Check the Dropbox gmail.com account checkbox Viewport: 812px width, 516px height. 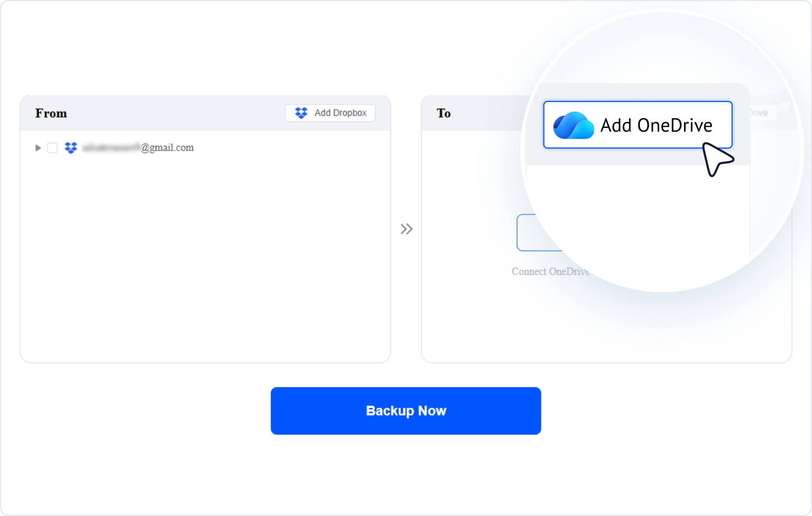52,148
